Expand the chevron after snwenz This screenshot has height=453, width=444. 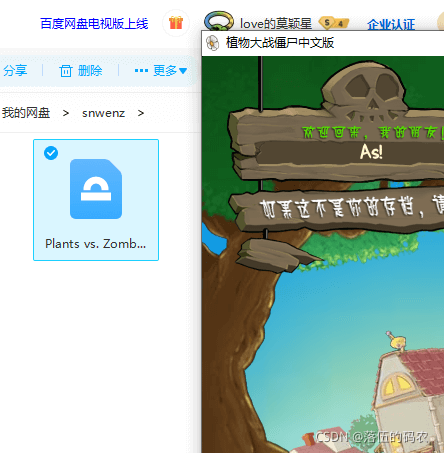pos(141,113)
